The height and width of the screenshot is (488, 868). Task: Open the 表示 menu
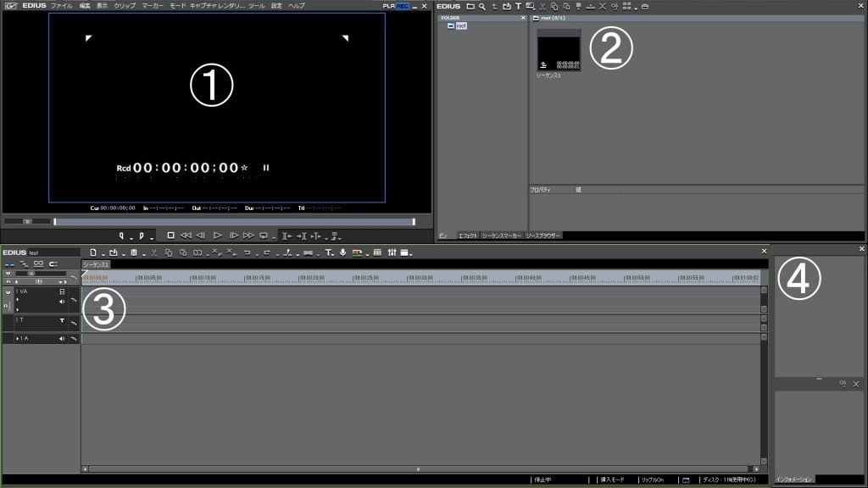pyautogui.click(x=102, y=6)
